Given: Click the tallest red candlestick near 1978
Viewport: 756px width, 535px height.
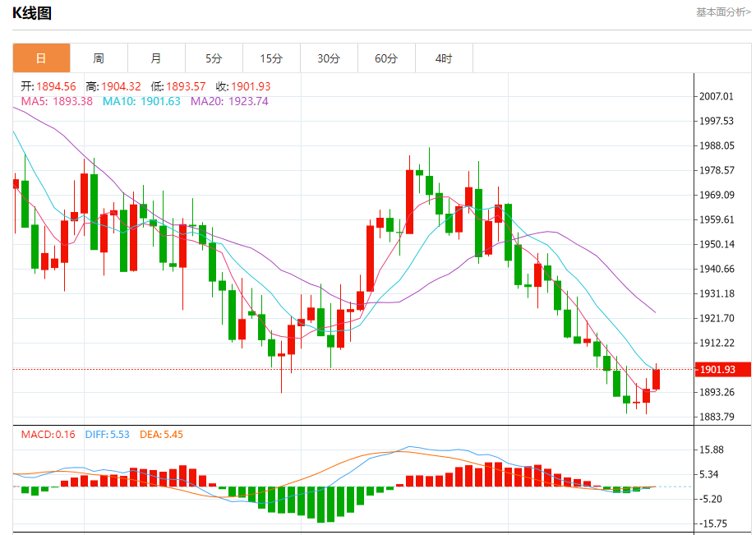Looking at the screenshot, I should (409, 202).
